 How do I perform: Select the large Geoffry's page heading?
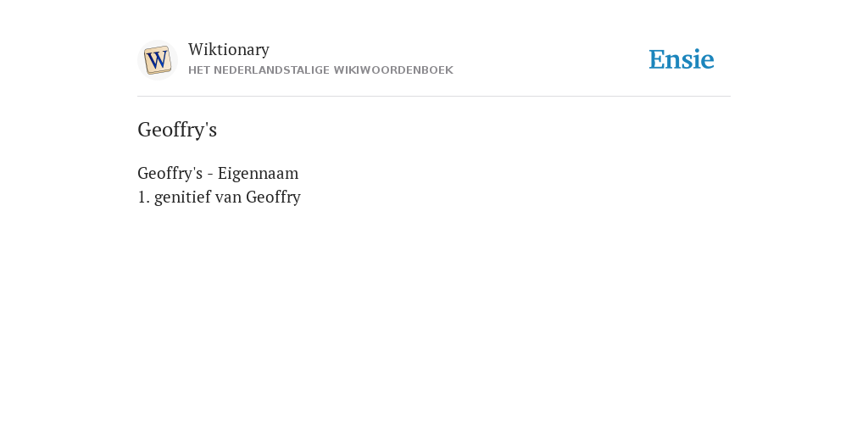(x=177, y=130)
